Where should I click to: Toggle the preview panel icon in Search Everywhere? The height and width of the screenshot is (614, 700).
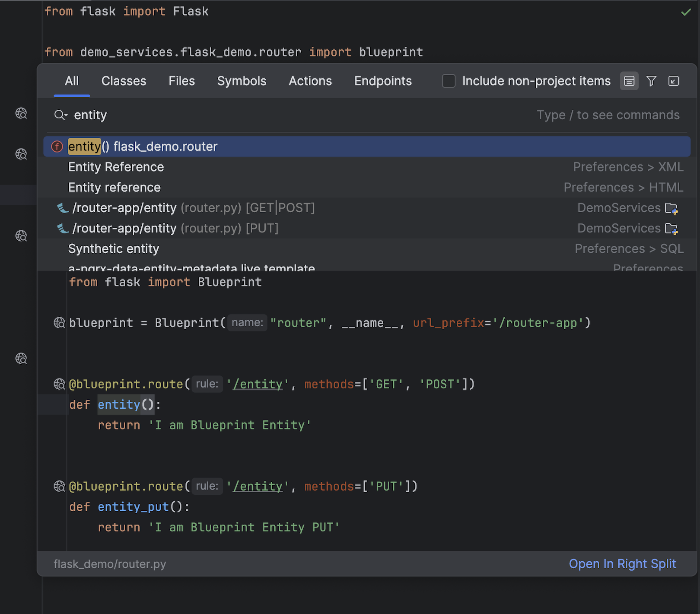pos(629,81)
